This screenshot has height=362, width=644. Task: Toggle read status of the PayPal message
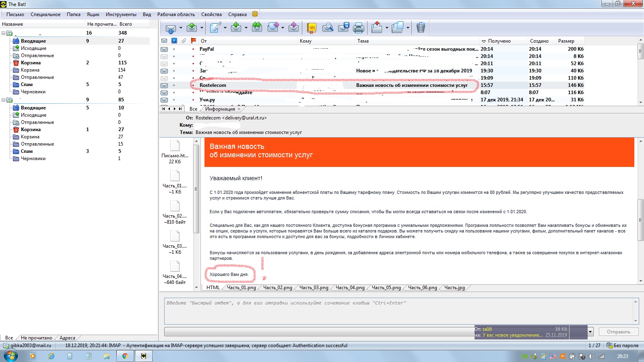point(164,49)
